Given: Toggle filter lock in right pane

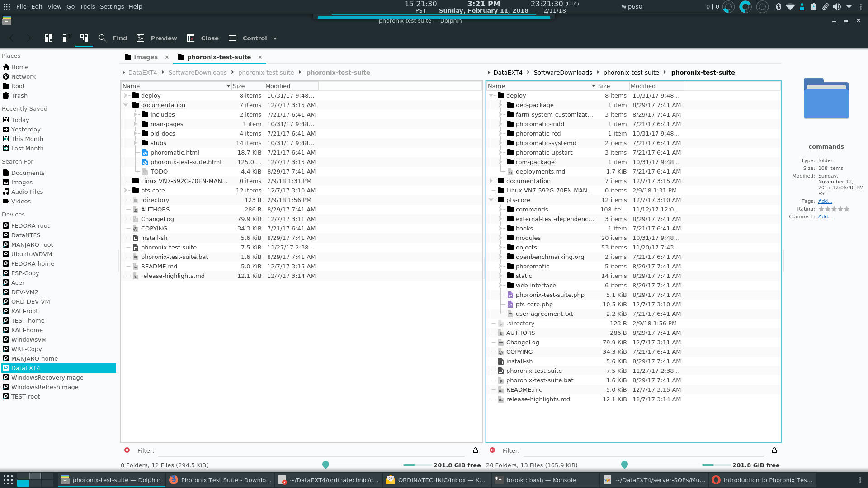Looking at the screenshot, I should tap(774, 450).
